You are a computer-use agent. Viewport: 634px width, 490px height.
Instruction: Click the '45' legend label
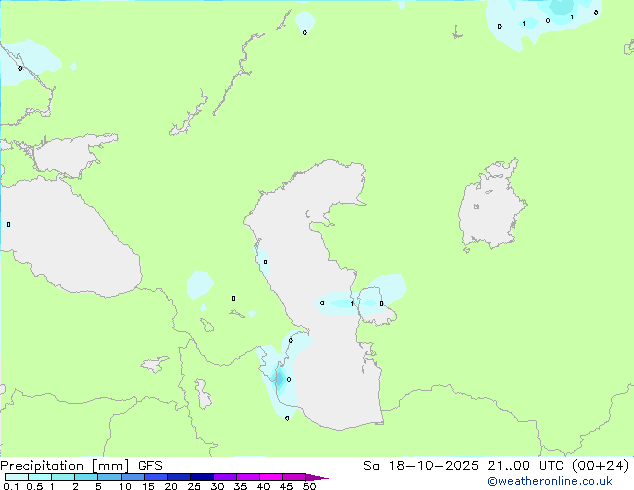tap(286, 486)
